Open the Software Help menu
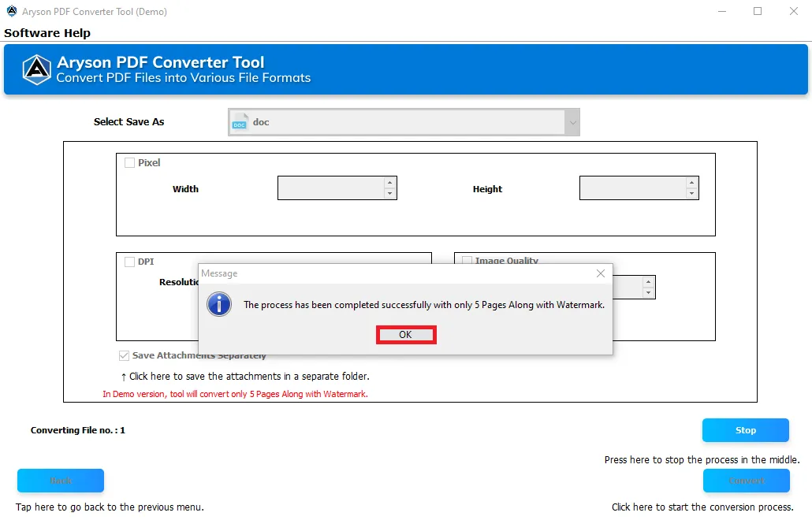This screenshot has width=812, height=520. pyautogui.click(x=47, y=33)
